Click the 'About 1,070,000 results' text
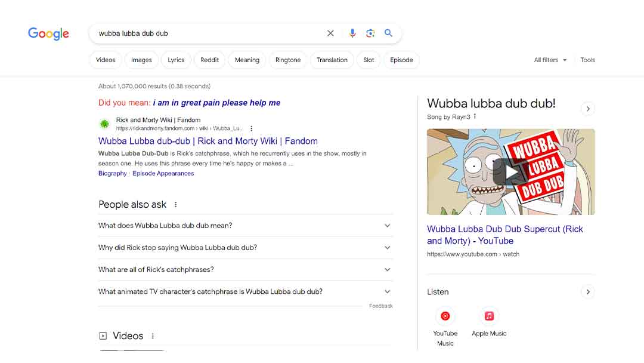The height and width of the screenshot is (363, 644). coord(154,87)
